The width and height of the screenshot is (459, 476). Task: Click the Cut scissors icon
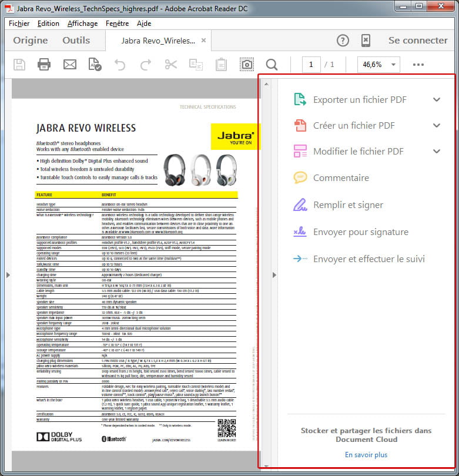point(171,65)
